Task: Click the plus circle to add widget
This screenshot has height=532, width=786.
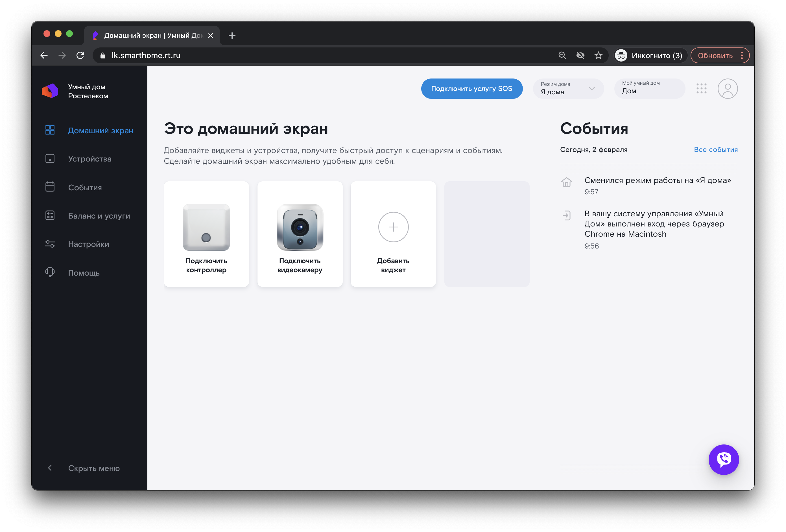Action: [393, 227]
